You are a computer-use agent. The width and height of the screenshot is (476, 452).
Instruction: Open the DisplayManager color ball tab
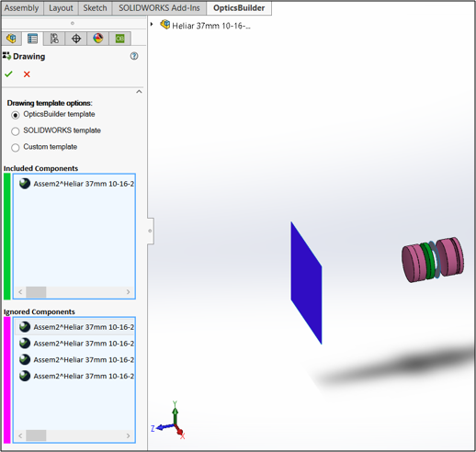point(97,39)
